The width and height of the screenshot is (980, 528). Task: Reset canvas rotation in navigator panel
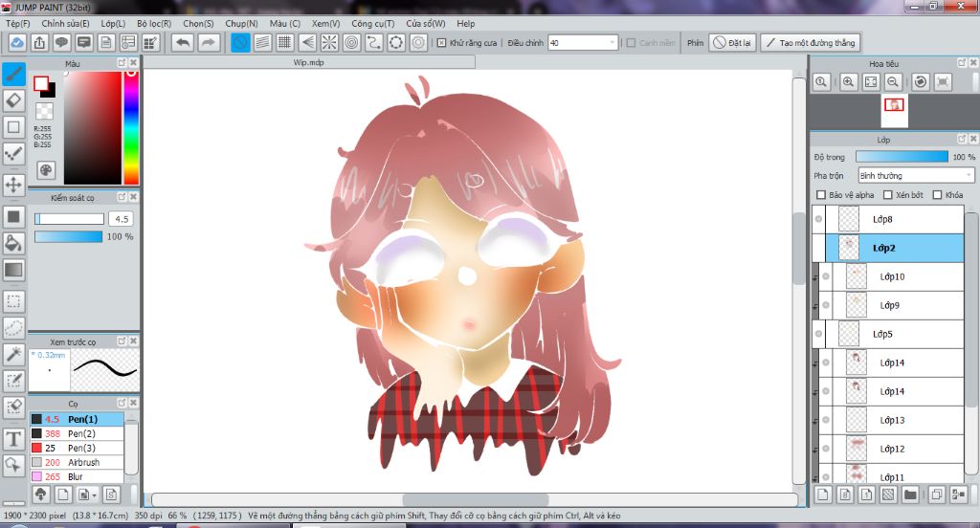920,82
